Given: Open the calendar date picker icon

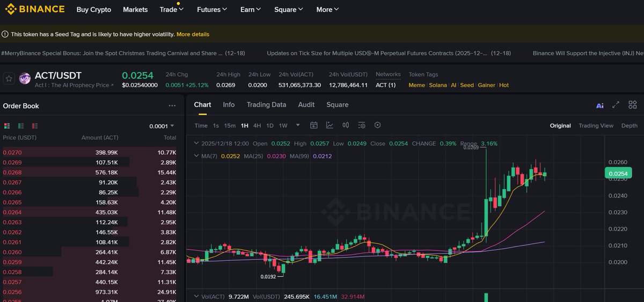Looking at the screenshot, I should 314,125.
